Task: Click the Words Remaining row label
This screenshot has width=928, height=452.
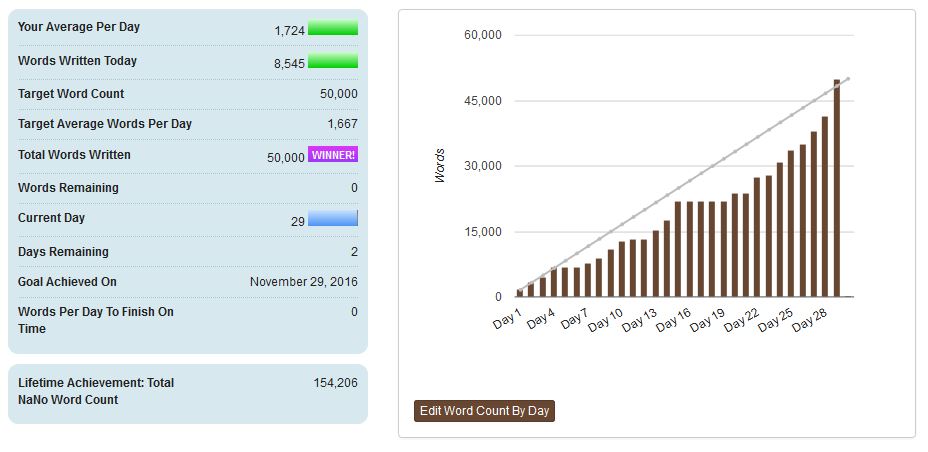Action: click(68, 188)
